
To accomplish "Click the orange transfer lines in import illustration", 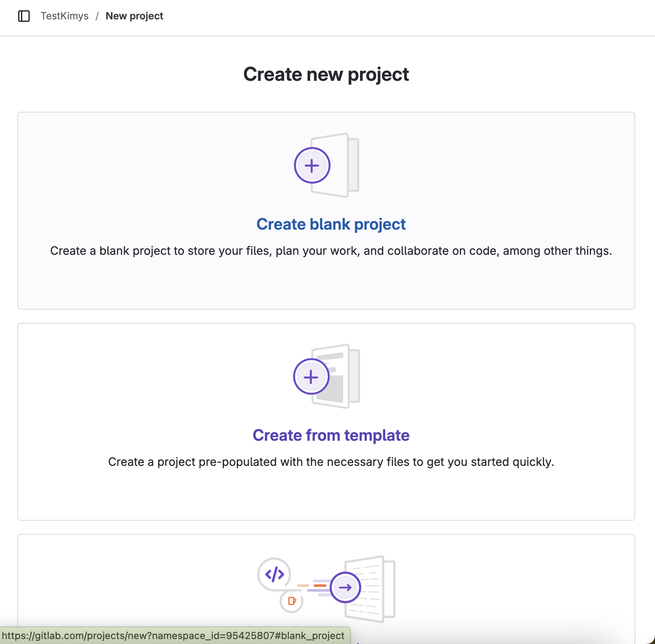I will point(319,585).
